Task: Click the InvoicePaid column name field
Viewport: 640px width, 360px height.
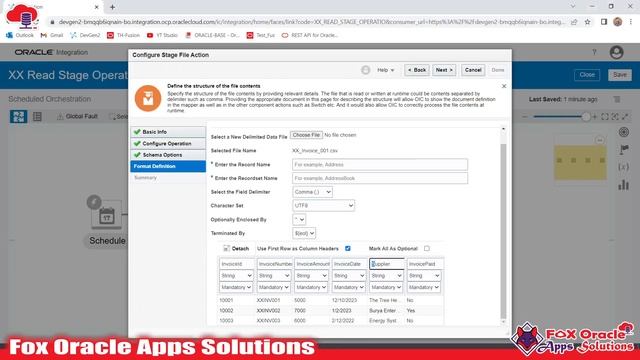Action: tap(424, 264)
